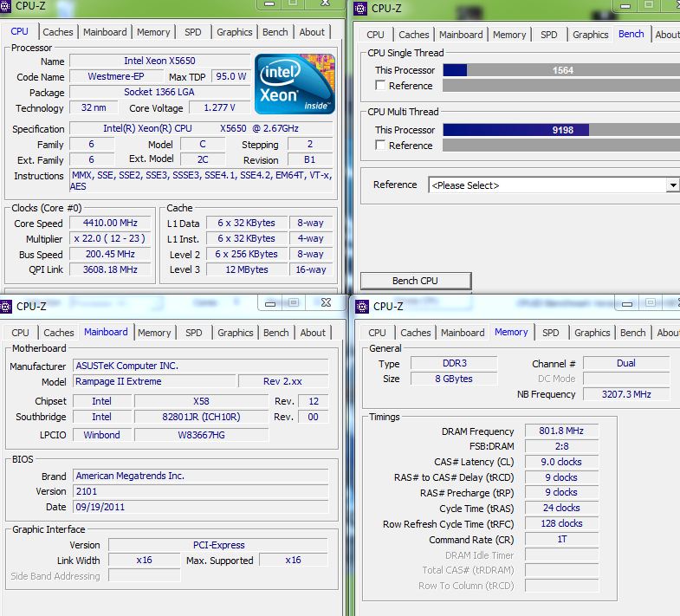Click the processor name Intel Xeon X5650
Screen dimensions: 680x616
pyautogui.click(x=159, y=61)
